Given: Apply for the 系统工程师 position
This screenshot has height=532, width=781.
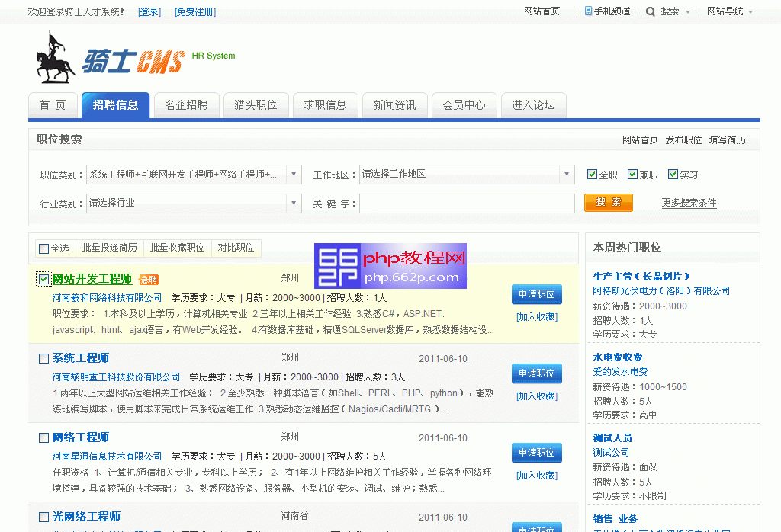Looking at the screenshot, I should pos(537,373).
